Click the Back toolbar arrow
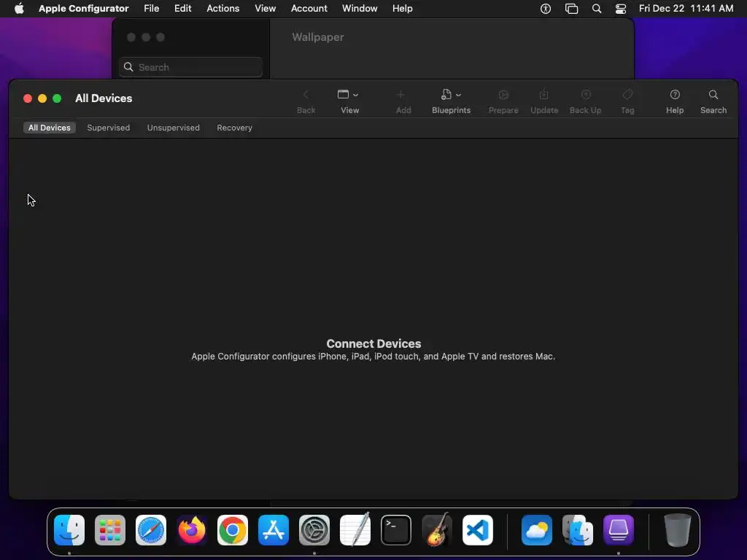This screenshot has width=747, height=560. (x=306, y=95)
